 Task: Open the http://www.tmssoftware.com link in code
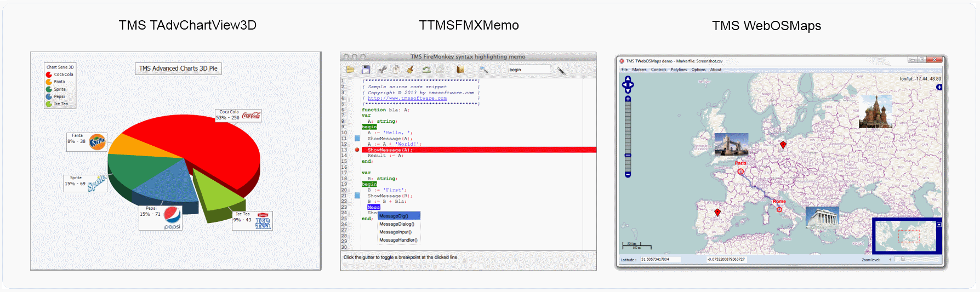407,99
